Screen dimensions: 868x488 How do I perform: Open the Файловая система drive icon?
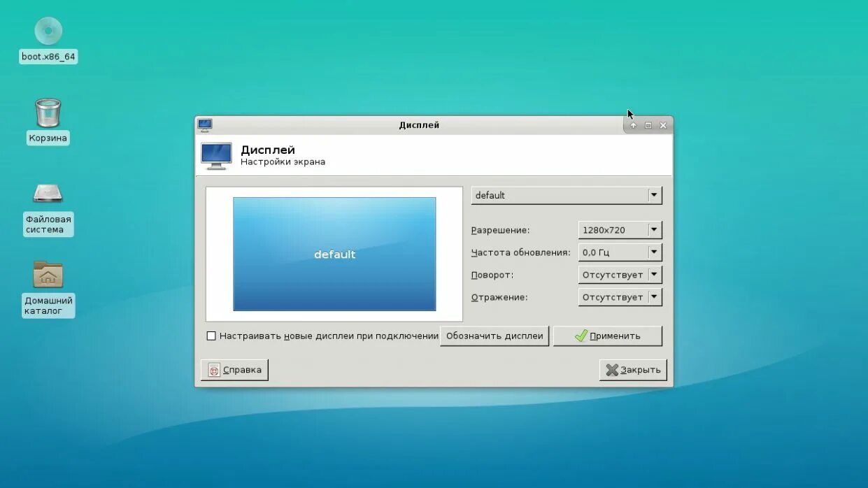click(48, 194)
